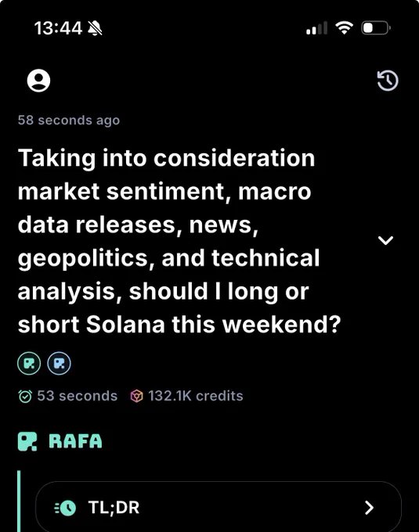
Task: Click the blue agent badge icon
Action: click(59, 363)
